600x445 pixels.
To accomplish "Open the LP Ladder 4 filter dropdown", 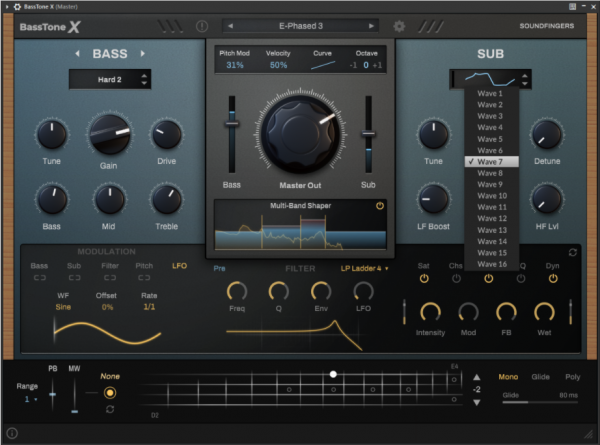I will pos(364,268).
